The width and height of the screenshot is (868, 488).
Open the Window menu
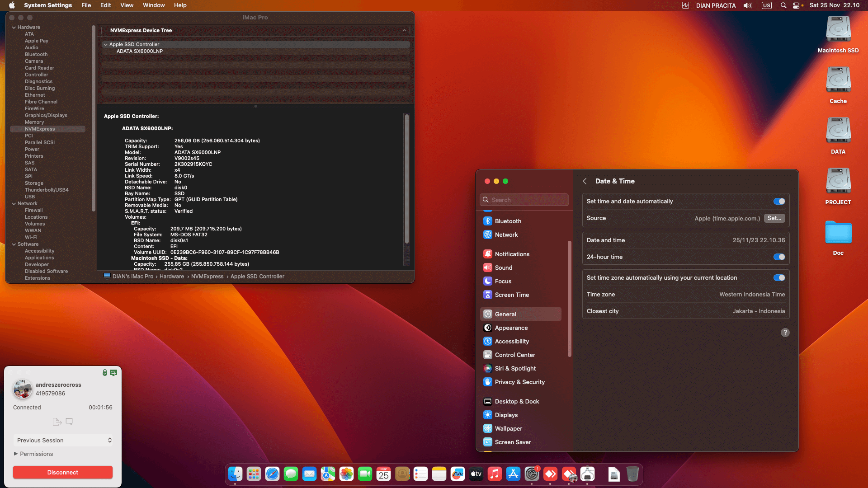tap(154, 5)
